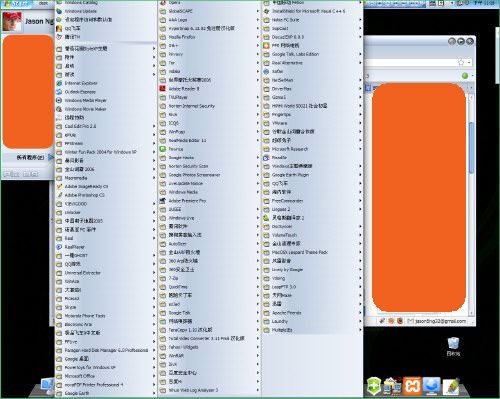Image resolution: width=500 pixels, height=399 pixels.
Task: Click the green shield plus dock icon
Action: [x=374, y=386]
